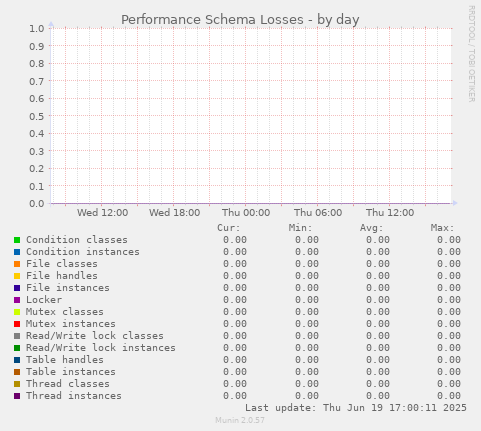The image size is (481, 431).
Task: Click the 'Cur:' column header
Action: (x=229, y=228)
